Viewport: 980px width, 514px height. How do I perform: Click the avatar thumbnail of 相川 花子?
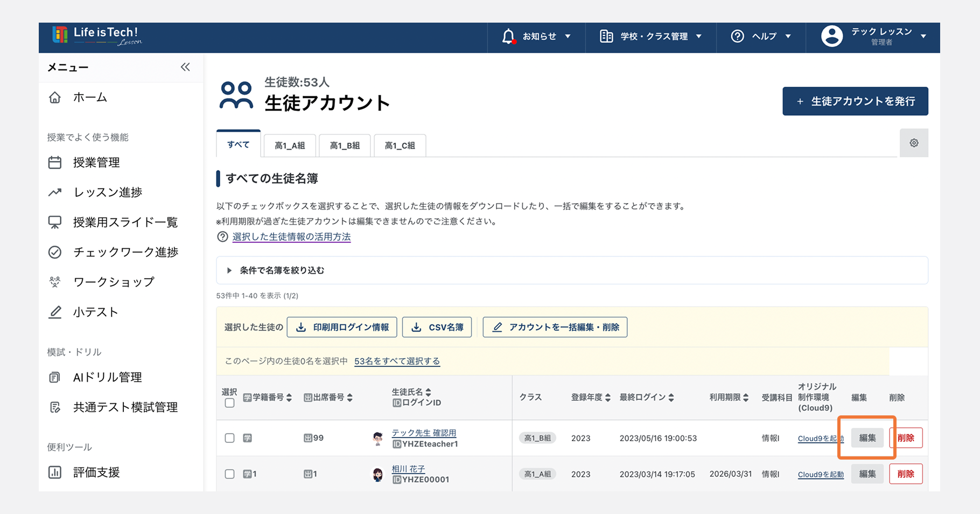pyautogui.click(x=379, y=474)
